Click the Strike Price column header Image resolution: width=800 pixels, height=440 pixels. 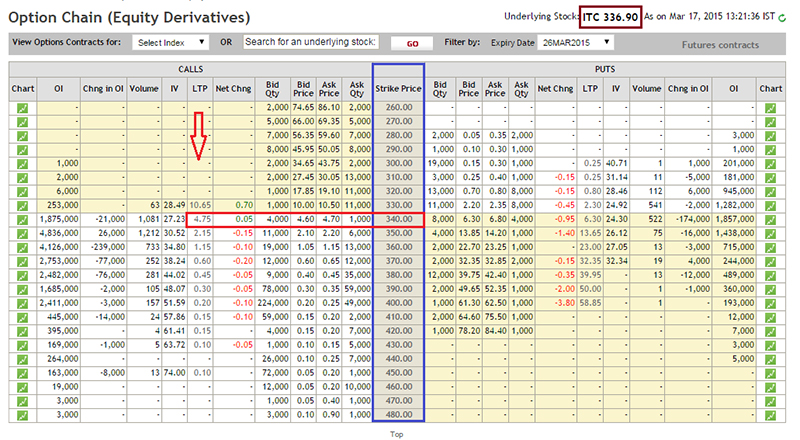click(x=398, y=89)
